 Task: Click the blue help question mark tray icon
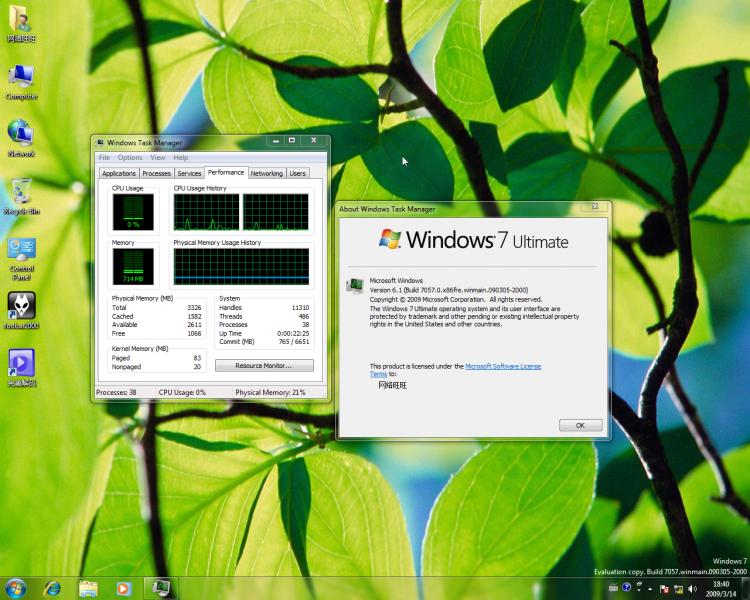(x=626, y=587)
